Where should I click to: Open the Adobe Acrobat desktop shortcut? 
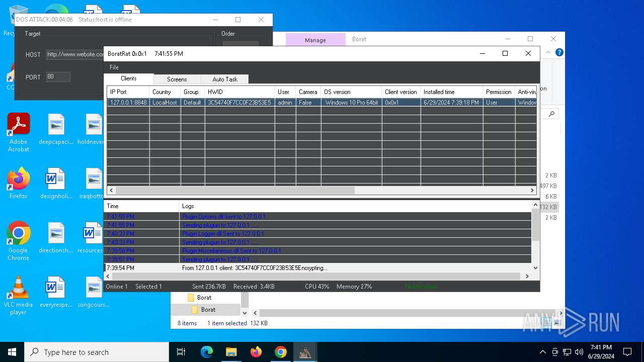point(19,133)
